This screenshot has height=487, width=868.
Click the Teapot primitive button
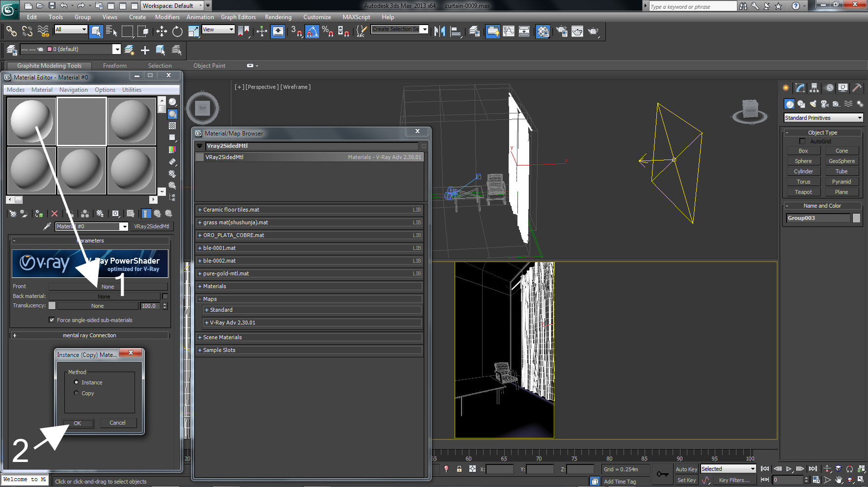click(x=803, y=192)
